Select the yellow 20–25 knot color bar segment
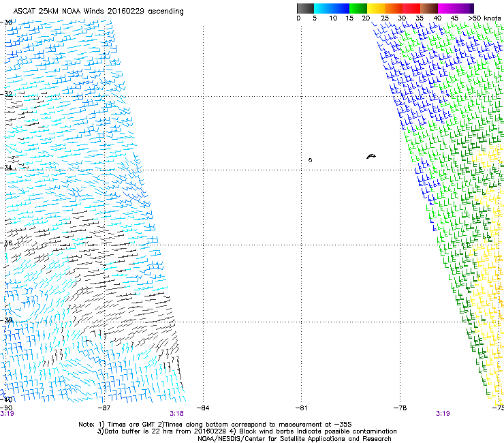 point(376,8)
